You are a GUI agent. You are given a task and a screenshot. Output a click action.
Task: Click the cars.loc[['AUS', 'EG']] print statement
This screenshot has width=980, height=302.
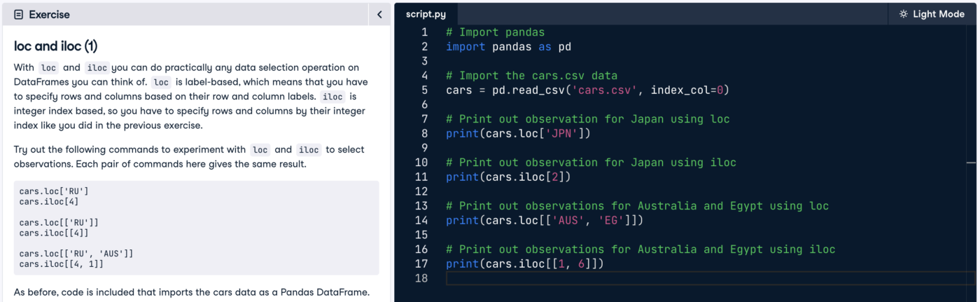(x=545, y=221)
